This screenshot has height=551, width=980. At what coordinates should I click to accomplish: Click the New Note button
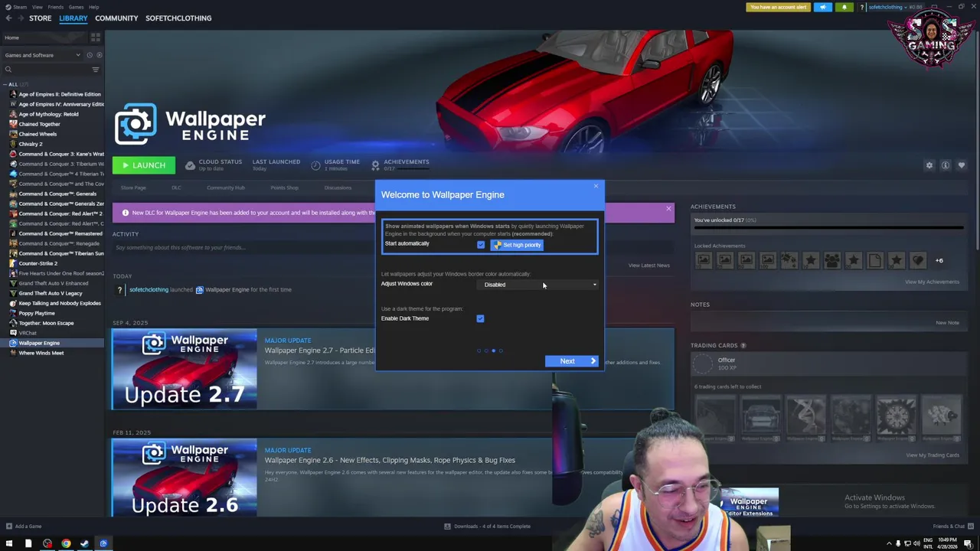tap(947, 322)
